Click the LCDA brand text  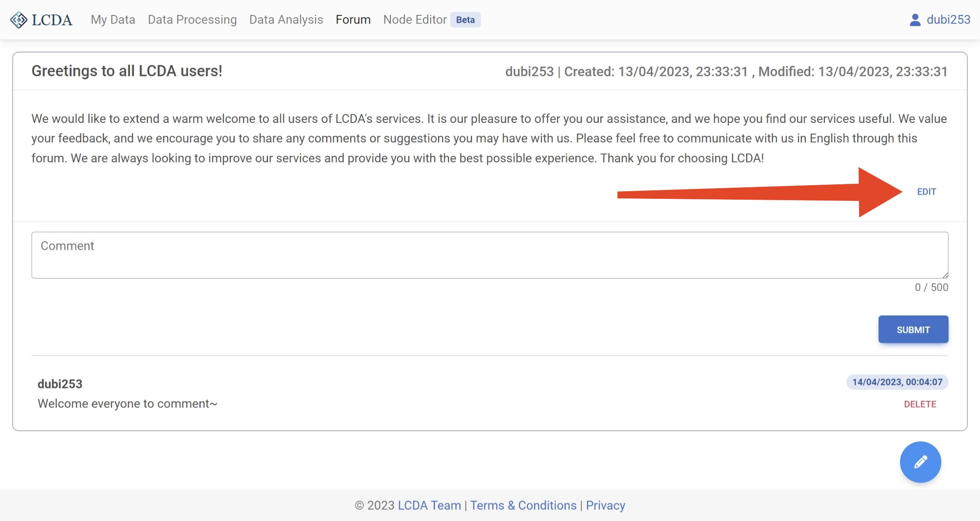click(52, 20)
